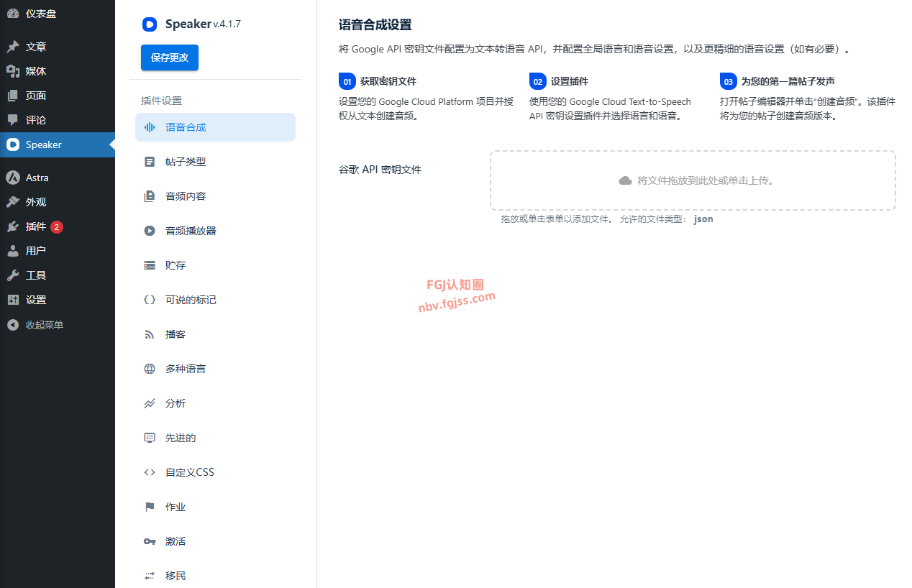Click the 01 获取密钥文件 step heading
912x588 pixels.
378,81
